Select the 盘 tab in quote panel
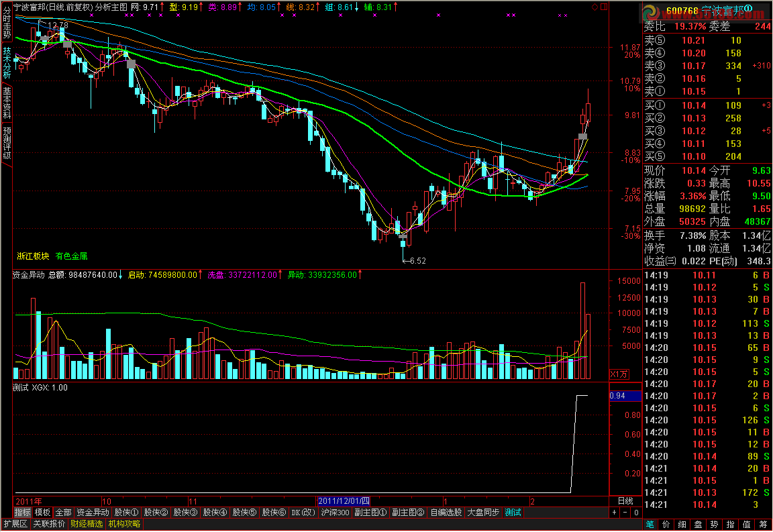The image size is (773, 532). (x=698, y=525)
